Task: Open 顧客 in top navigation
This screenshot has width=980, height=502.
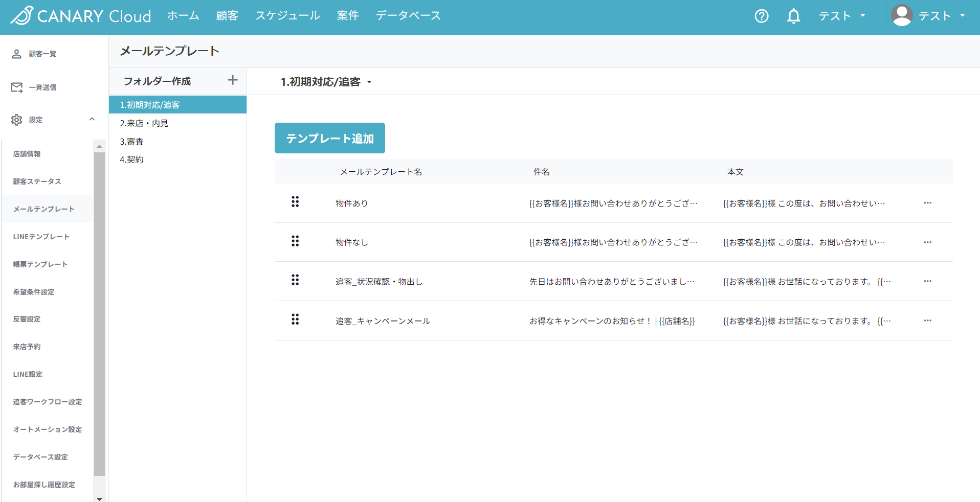Action: 227,16
